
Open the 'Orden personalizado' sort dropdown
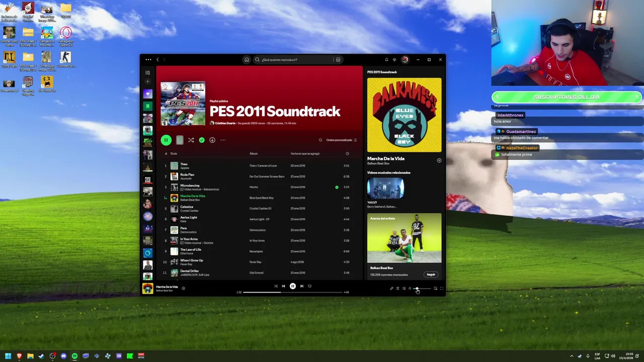click(x=342, y=140)
